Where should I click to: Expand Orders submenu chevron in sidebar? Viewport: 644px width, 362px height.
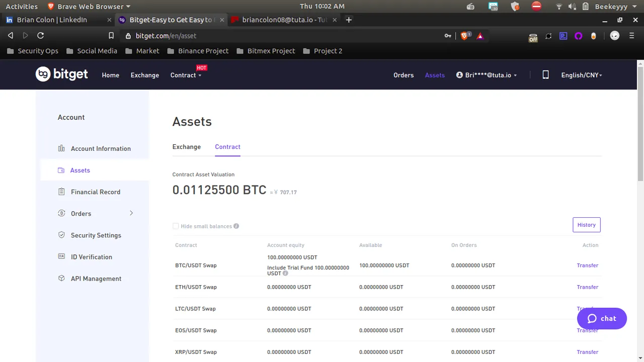[x=131, y=213]
